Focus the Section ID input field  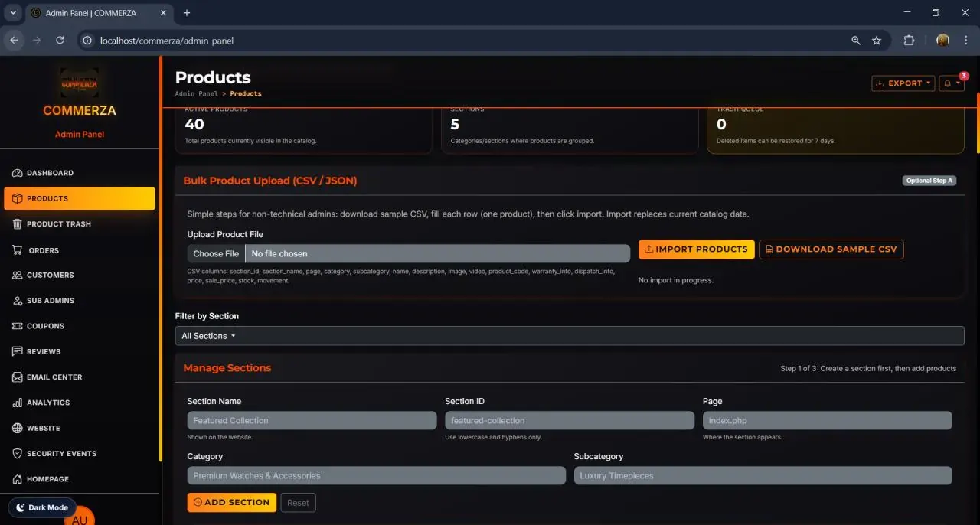pyautogui.click(x=570, y=420)
